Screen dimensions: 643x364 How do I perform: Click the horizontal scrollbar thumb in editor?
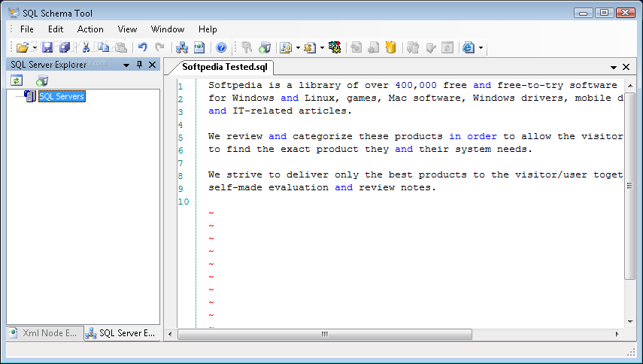click(324, 334)
